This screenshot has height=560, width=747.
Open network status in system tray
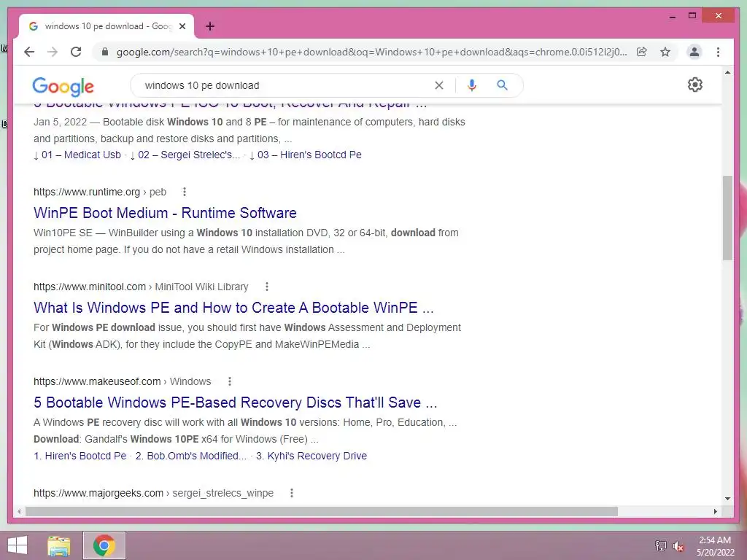tap(660, 545)
